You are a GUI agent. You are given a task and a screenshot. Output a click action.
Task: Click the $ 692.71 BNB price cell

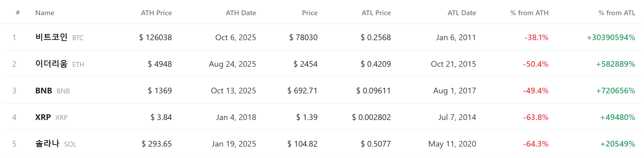[x=302, y=91]
